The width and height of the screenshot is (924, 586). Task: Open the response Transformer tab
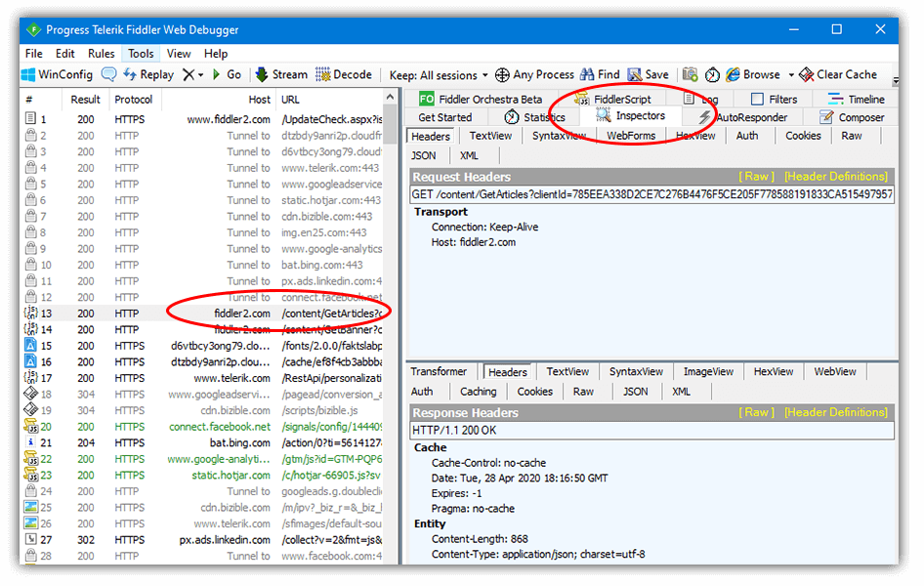[x=439, y=372]
